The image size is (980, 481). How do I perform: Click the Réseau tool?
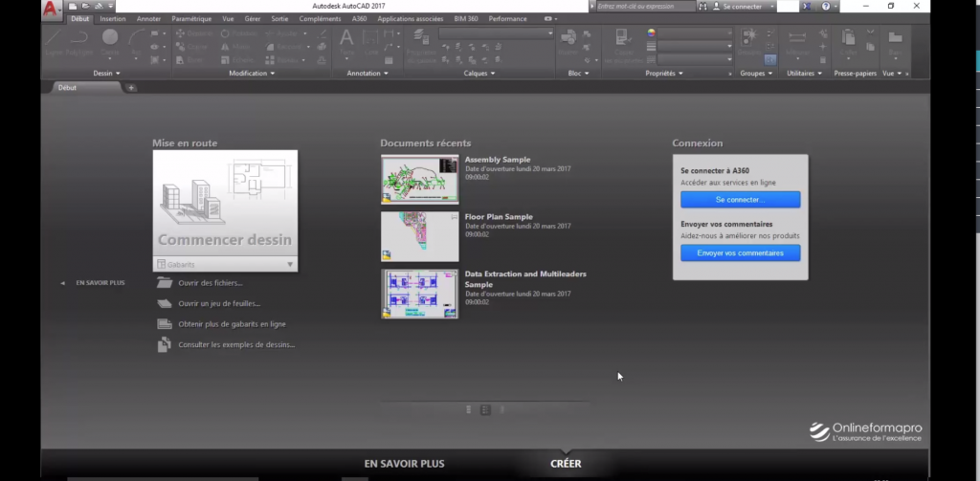coord(282,60)
